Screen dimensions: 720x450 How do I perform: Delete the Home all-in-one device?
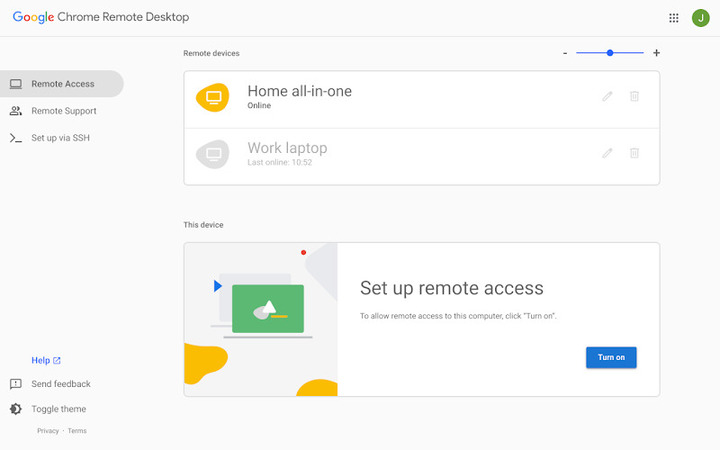634,96
